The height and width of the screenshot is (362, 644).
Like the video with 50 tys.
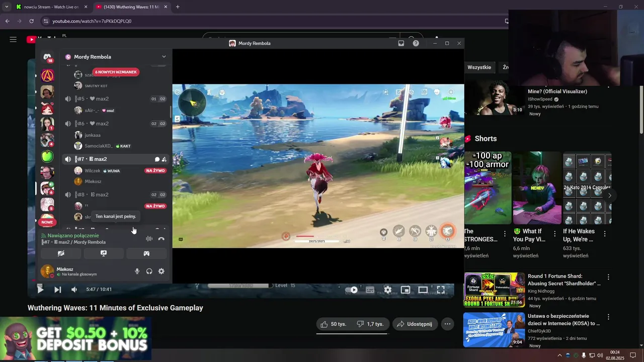333,324
